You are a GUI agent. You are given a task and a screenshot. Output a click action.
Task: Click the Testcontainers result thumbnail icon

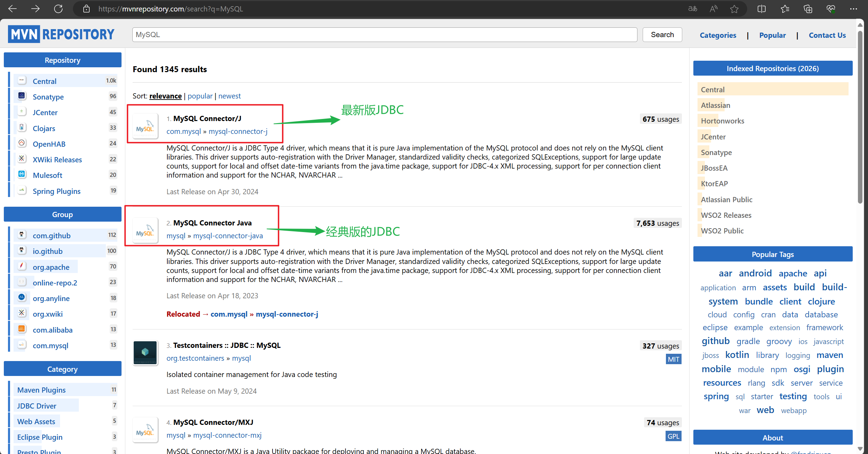[145, 353]
